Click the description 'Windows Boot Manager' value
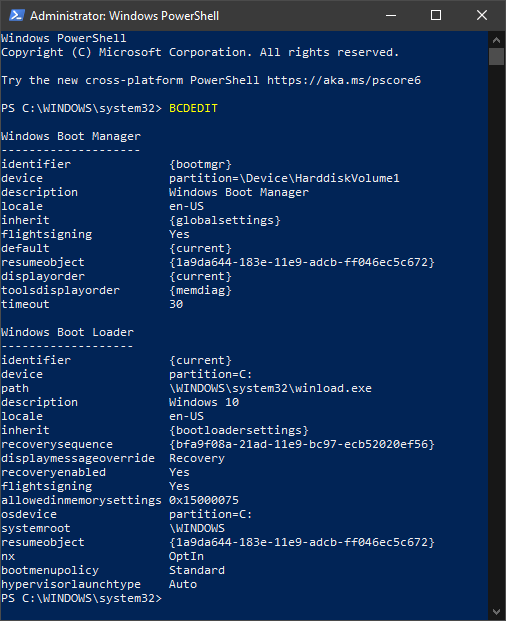The image size is (506, 621). click(x=239, y=192)
